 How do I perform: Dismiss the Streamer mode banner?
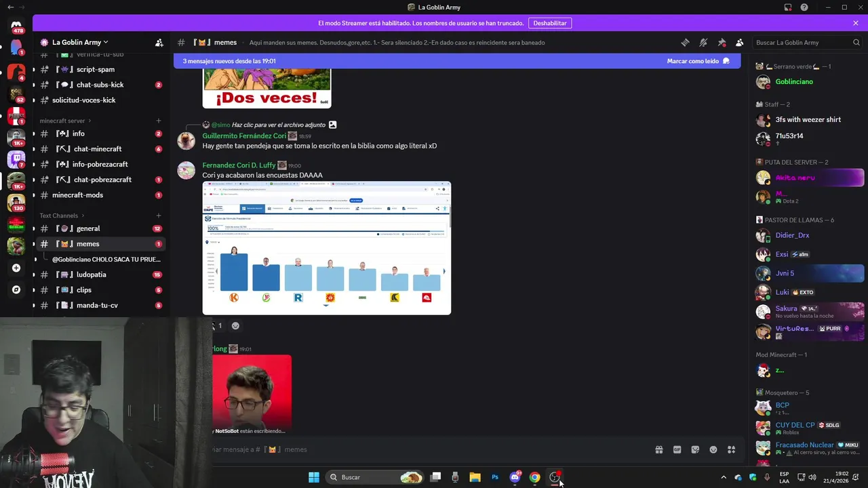[856, 23]
